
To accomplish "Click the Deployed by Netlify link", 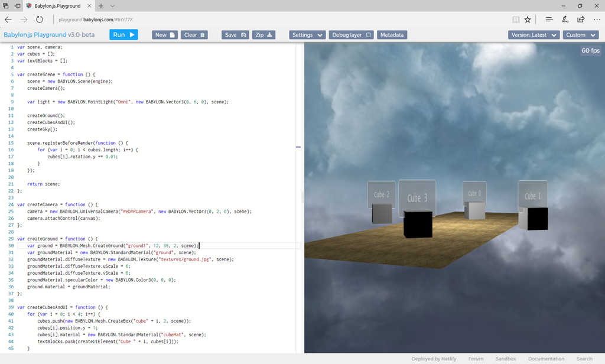I will [434, 359].
